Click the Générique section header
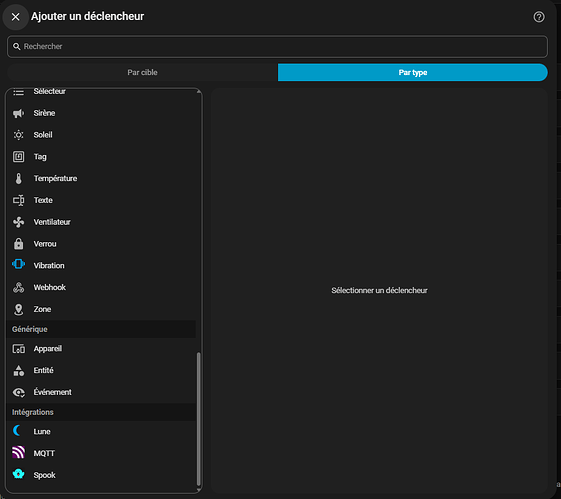The width and height of the screenshot is (561, 499). point(101,329)
